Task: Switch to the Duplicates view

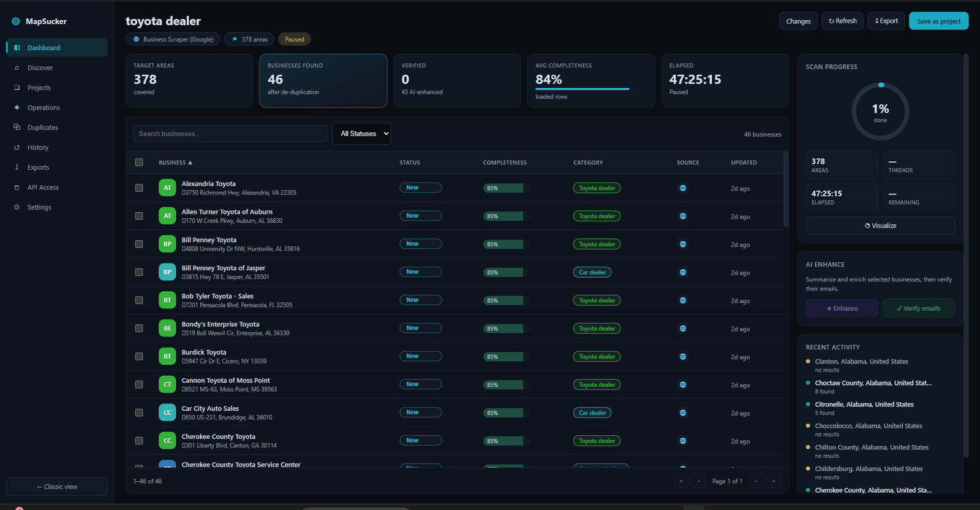Action: tap(57, 128)
